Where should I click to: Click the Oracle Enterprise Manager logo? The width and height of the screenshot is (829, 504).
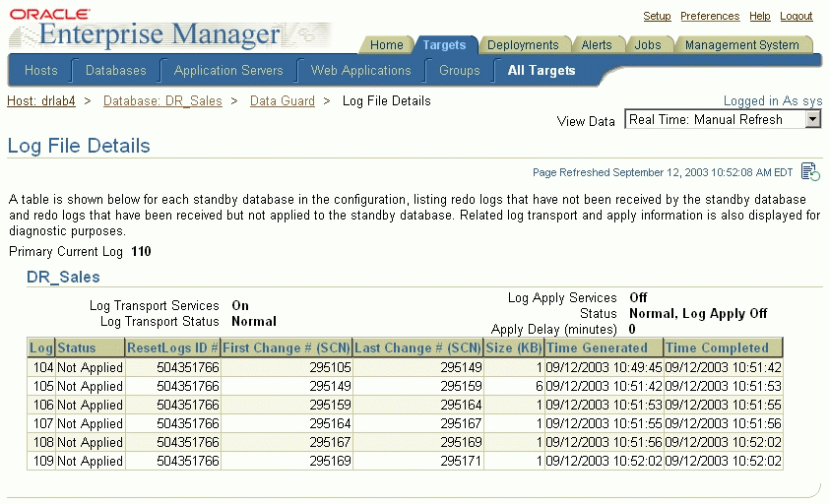[169, 30]
